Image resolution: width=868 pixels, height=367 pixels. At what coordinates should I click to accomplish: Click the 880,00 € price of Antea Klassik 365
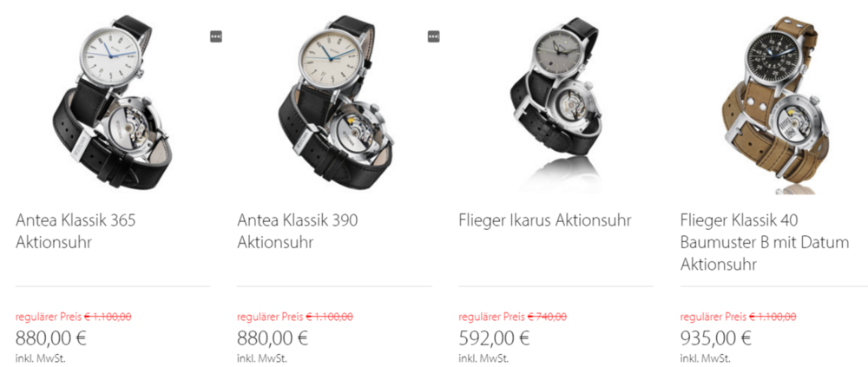(x=51, y=338)
